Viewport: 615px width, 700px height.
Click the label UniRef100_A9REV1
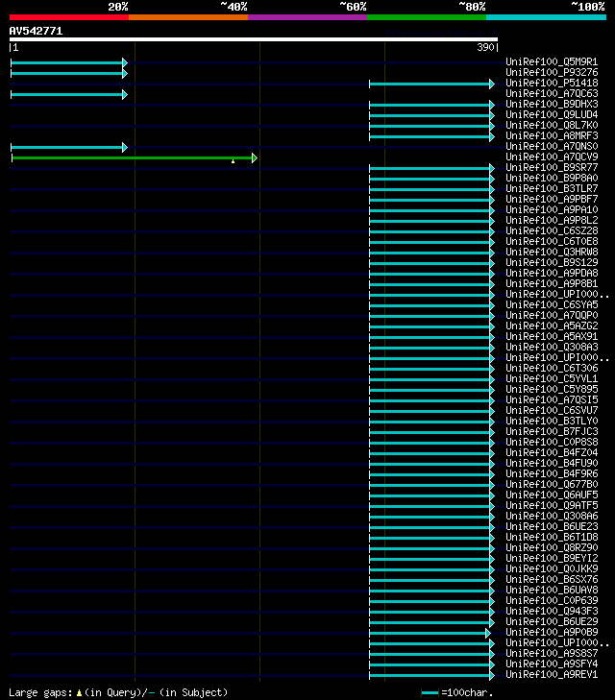pyautogui.click(x=552, y=674)
